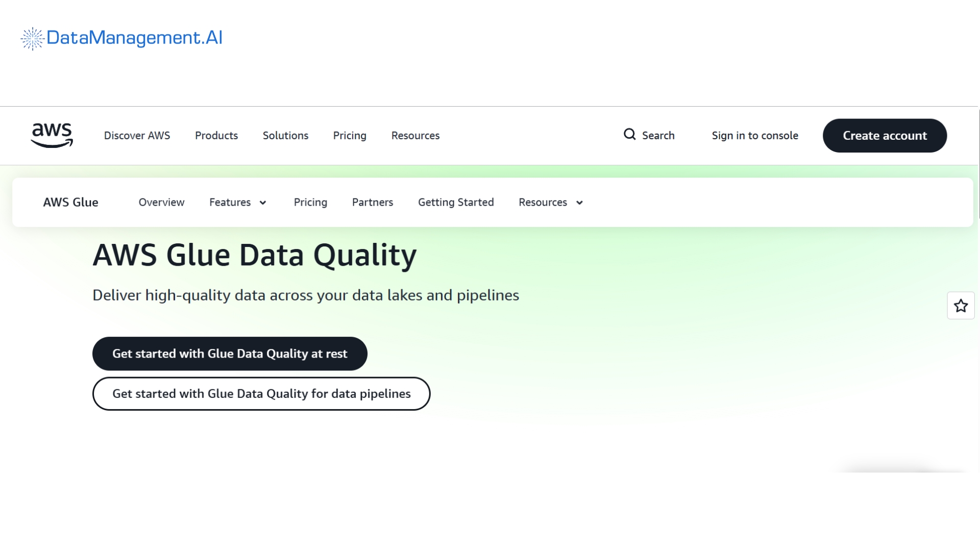Click Get started with Glue Data Quality at rest
The width and height of the screenshot is (980, 551).
click(230, 353)
